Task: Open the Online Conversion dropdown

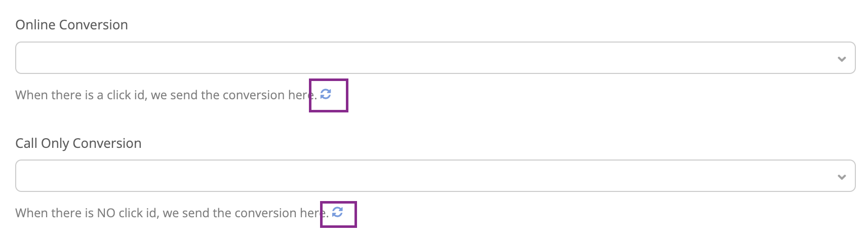Action: [x=435, y=58]
